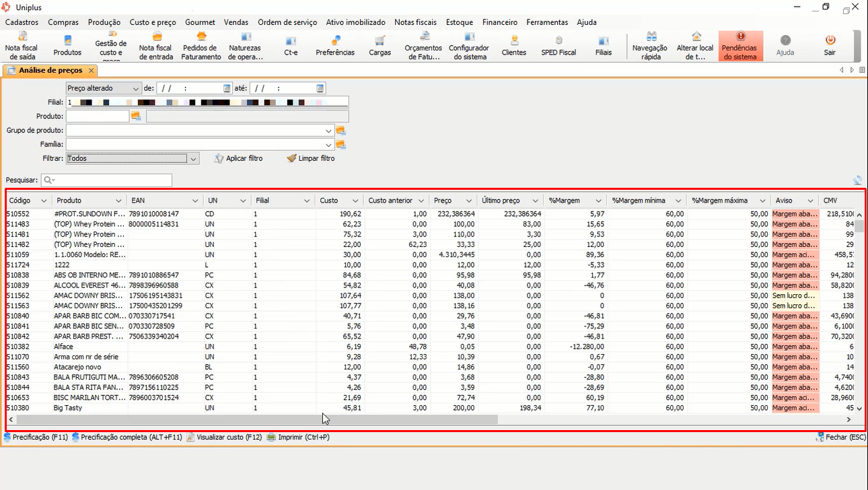
Task: Open the Filtrar Todos dropdown
Action: coord(194,159)
